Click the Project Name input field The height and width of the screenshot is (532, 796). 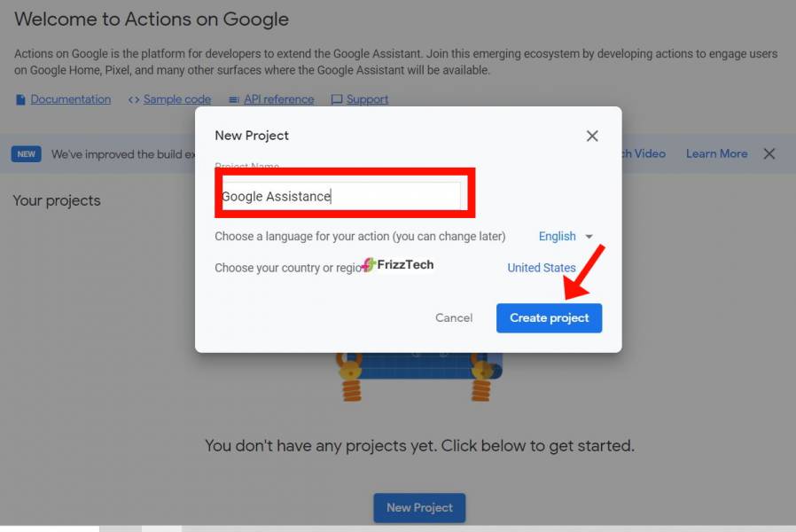341,196
